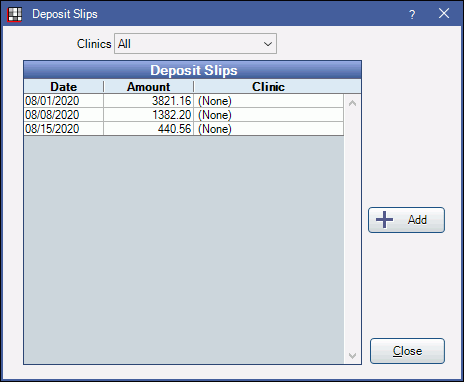The height and width of the screenshot is (384, 464).
Task: Click the 1382.20 amount cell
Action: pyautogui.click(x=149, y=115)
